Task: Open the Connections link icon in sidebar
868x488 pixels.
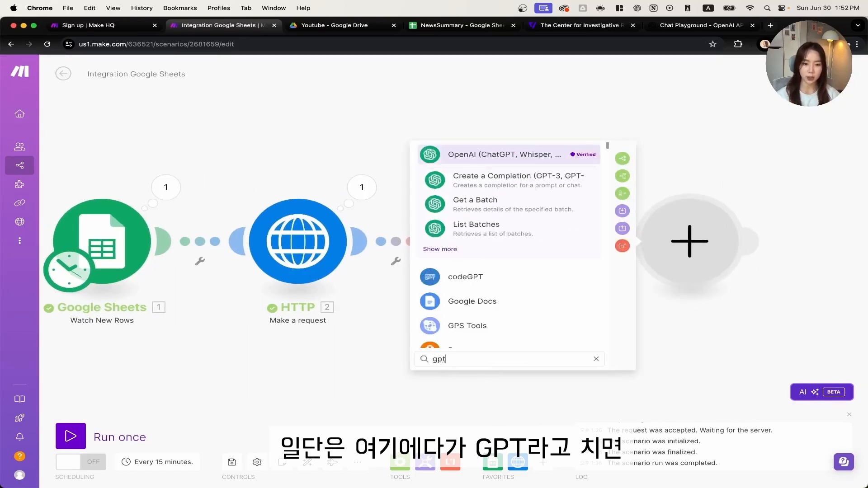Action: coord(19,203)
